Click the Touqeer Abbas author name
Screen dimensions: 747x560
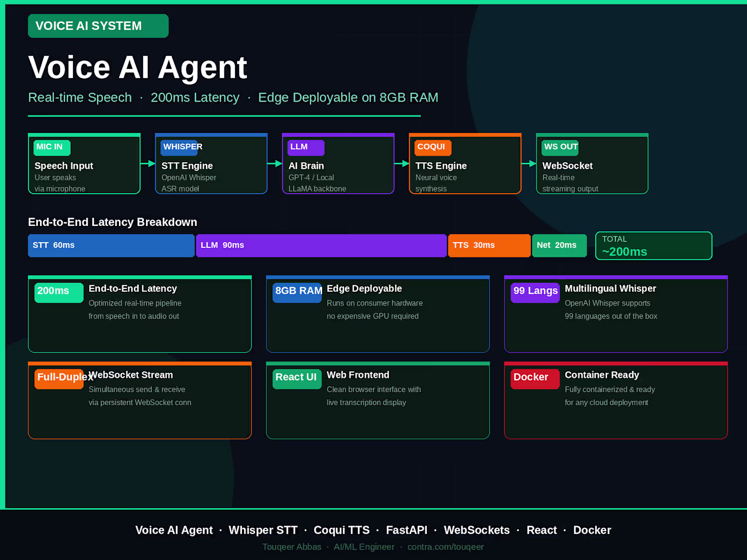click(292, 547)
